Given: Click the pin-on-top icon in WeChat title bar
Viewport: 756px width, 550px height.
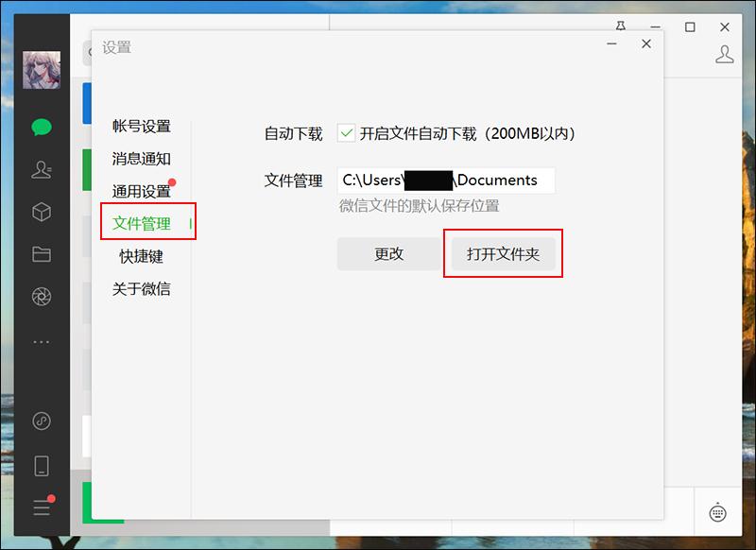Looking at the screenshot, I should point(621,26).
